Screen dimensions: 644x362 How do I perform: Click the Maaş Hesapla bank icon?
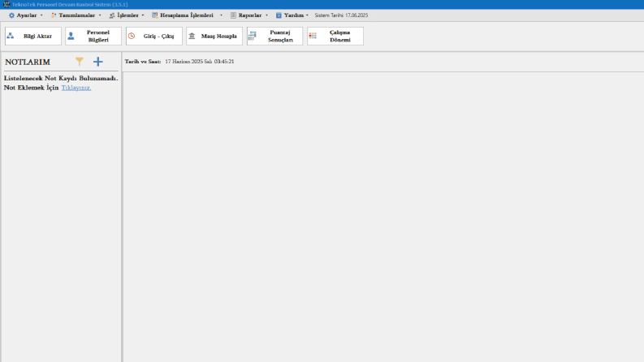tap(192, 36)
